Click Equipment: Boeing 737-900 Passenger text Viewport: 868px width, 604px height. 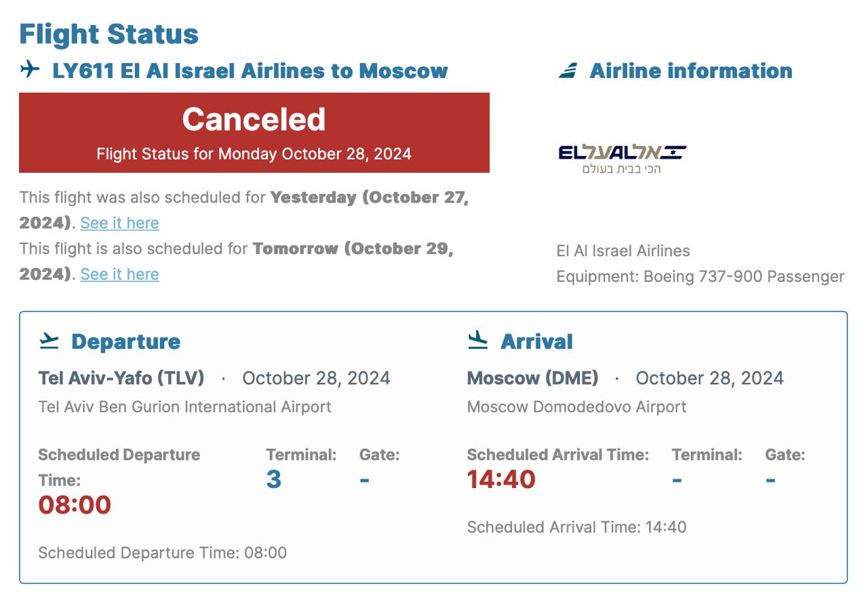point(700,277)
